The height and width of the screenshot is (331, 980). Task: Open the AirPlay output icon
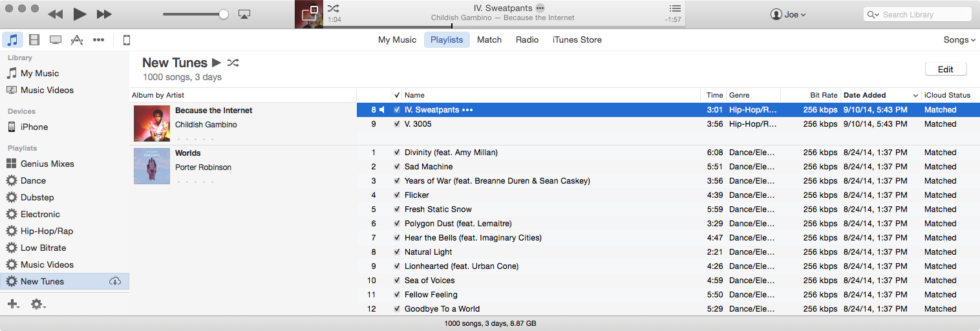click(244, 14)
